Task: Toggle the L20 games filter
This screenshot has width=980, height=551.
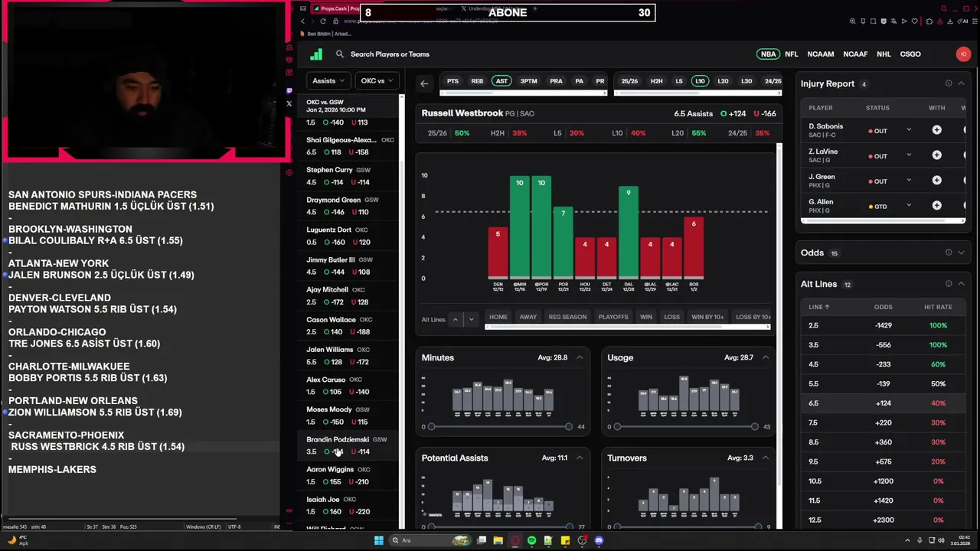Action: pos(723,81)
